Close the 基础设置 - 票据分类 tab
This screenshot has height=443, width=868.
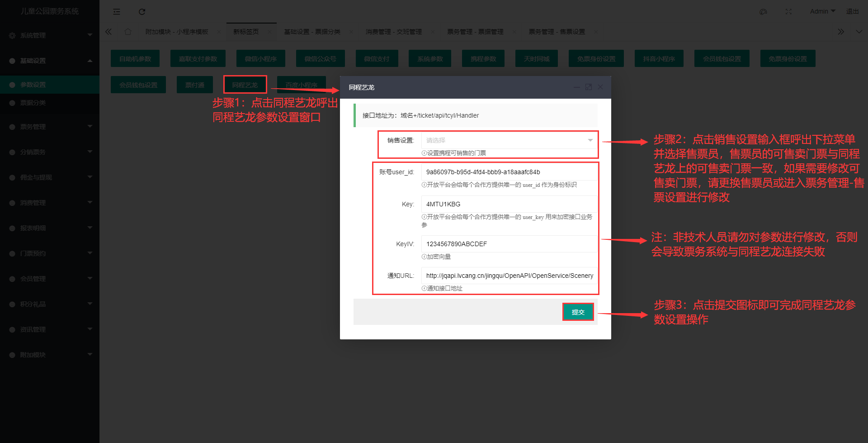(351, 32)
